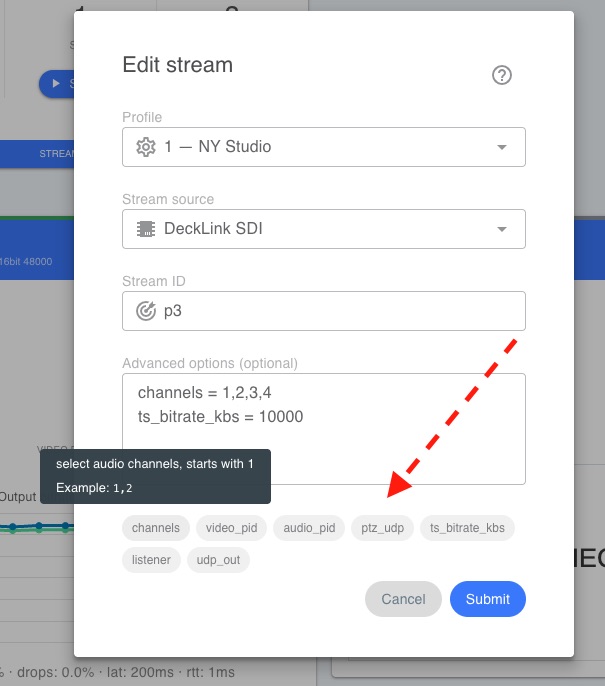Viewport: 605px width, 686px height.
Task: Click the '16bit 48000' label in background
Action: coord(26,262)
